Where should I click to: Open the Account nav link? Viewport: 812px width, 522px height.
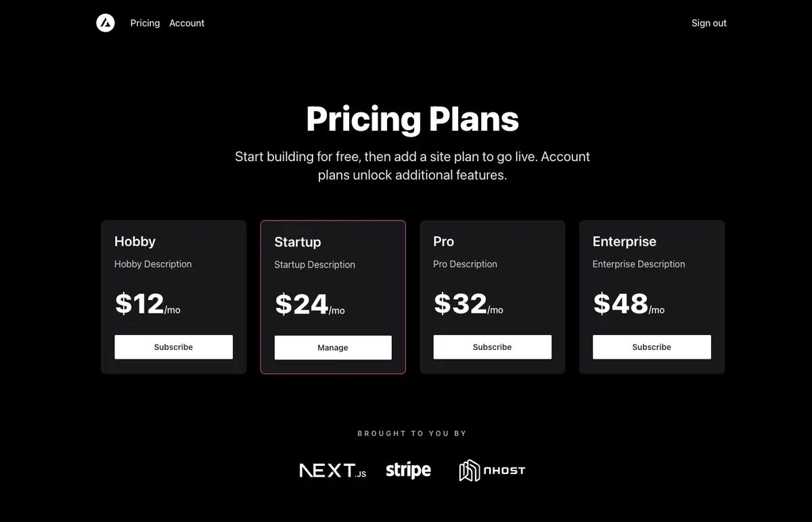(187, 23)
